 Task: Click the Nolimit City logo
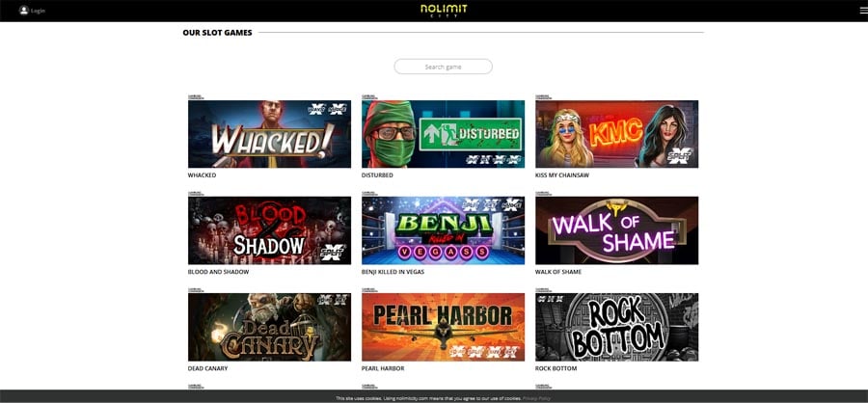tap(444, 11)
